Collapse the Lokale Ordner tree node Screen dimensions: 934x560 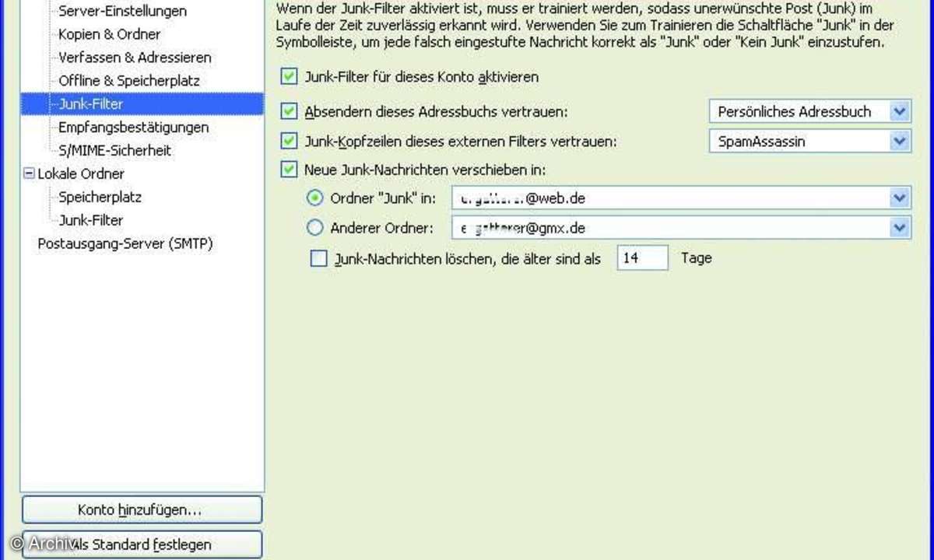(30, 173)
